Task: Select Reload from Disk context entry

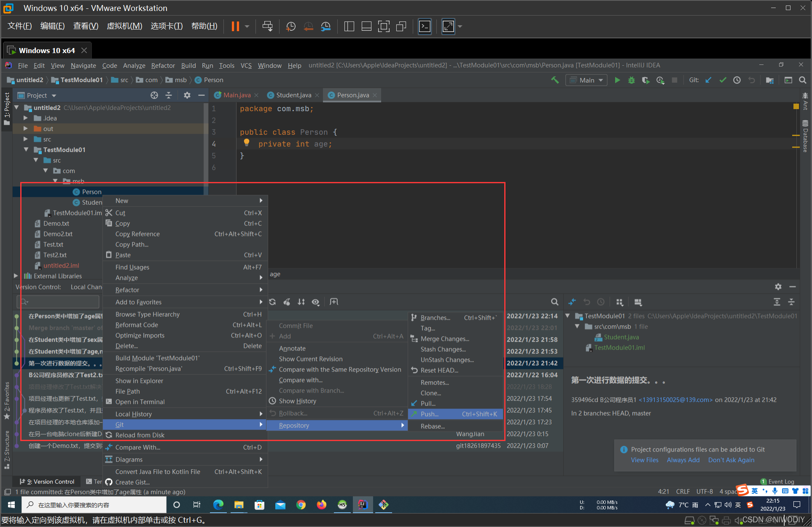Action: coord(185,435)
